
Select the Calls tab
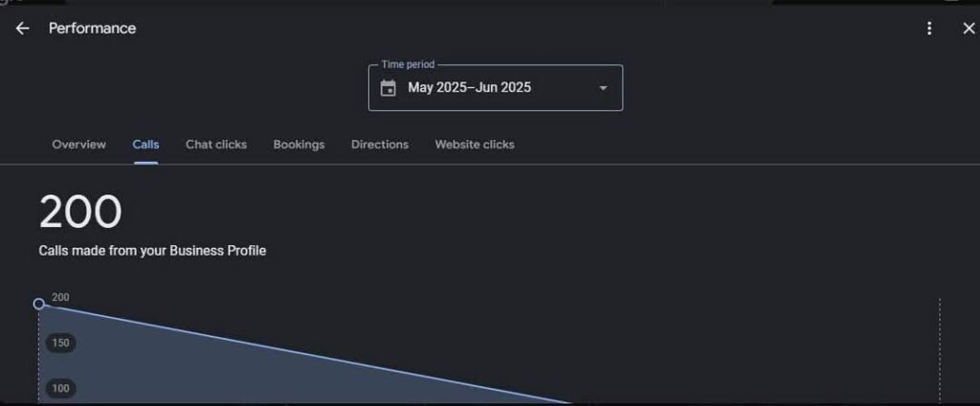point(145,145)
